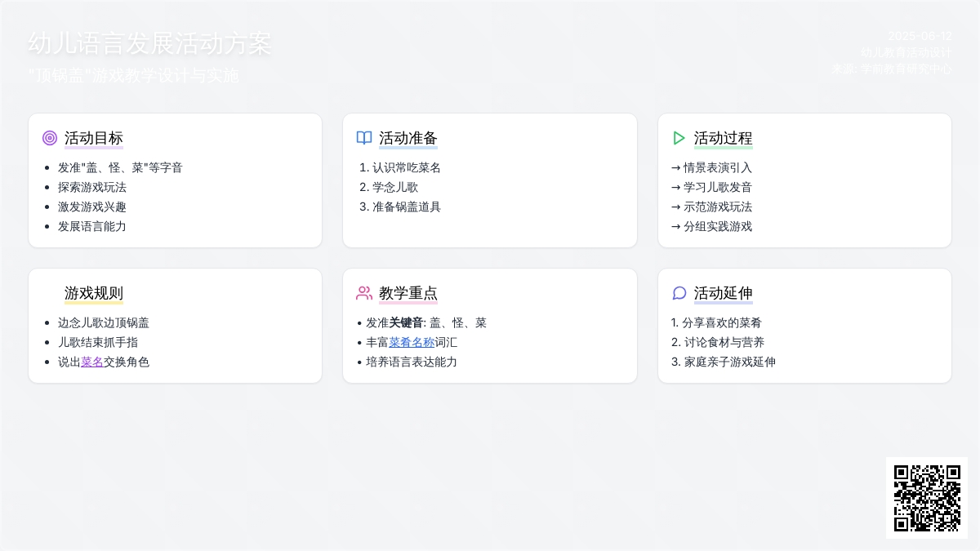This screenshot has width=980, height=551.
Task: Click the 活动目标 card heading
Action: point(94,138)
